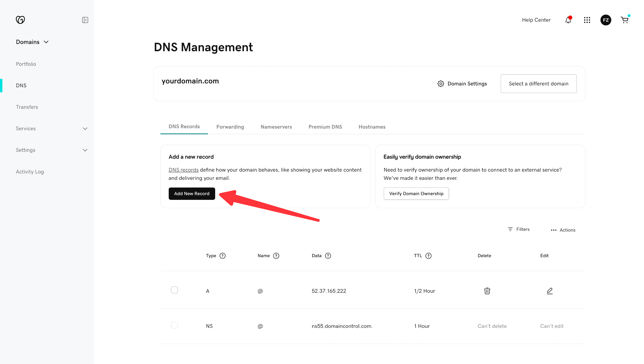Select the A record checkbox
Screen dimensions: 644x364
point(174,290)
